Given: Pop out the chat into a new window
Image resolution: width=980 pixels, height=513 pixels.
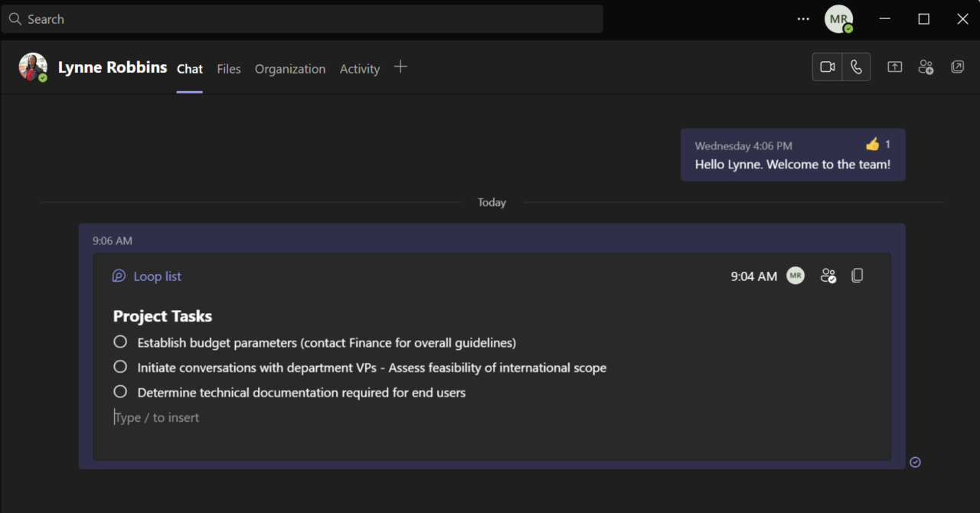Looking at the screenshot, I should tap(958, 67).
